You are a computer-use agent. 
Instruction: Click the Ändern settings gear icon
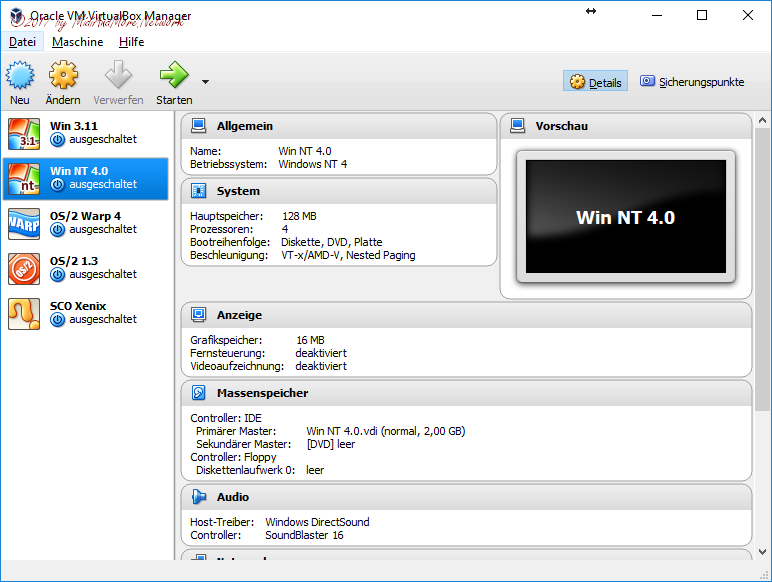pos(63,76)
